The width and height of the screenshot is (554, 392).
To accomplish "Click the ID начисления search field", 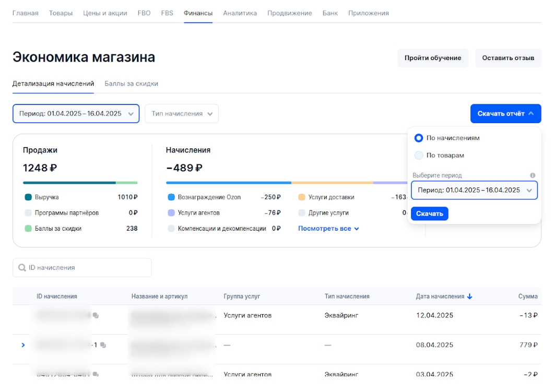I will pyautogui.click(x=82, y=268).
